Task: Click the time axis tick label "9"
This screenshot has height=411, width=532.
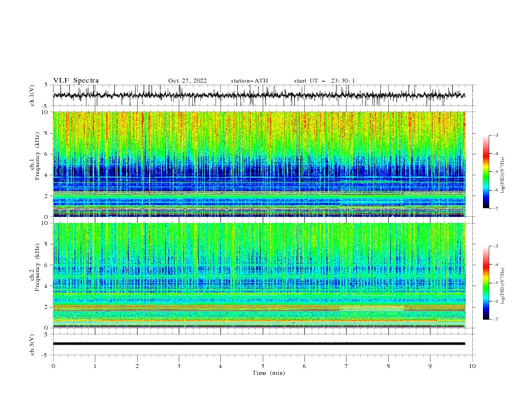Action: pyautogui.click(x=430, y=366)
